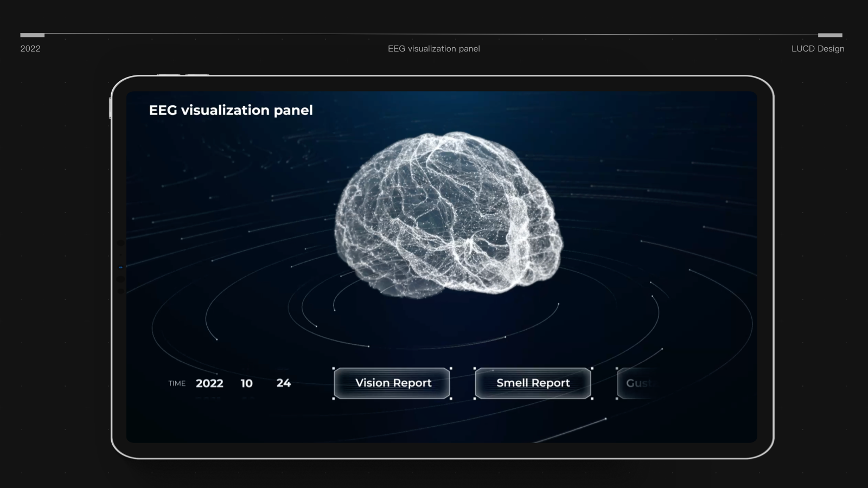Change the month field showing 10
868x488 pixels.
click(x=247, y=383)
